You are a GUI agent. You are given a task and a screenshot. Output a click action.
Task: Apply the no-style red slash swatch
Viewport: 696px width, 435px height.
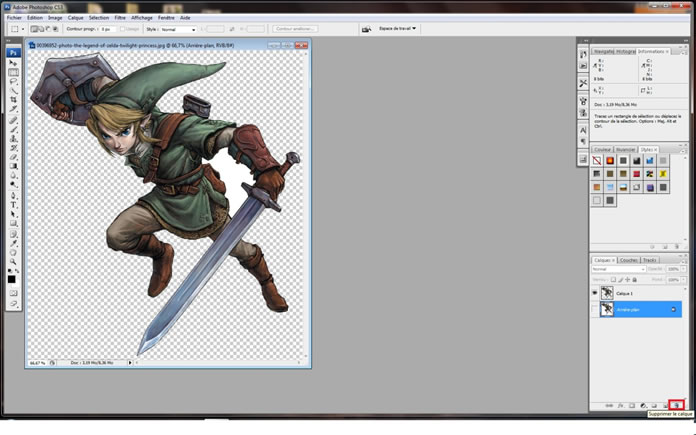[x=597, y=161]
